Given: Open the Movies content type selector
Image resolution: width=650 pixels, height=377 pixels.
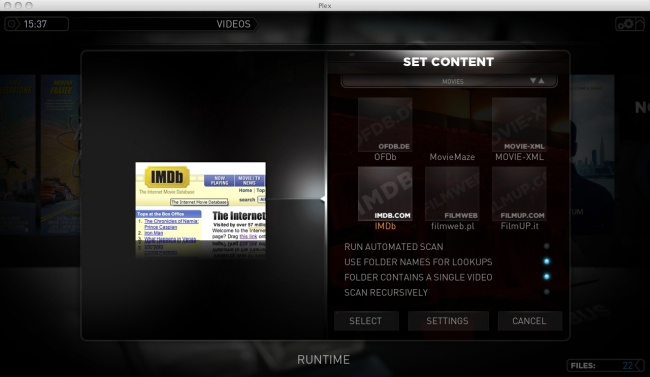Looking at the screenshot, I should (449, 81).
